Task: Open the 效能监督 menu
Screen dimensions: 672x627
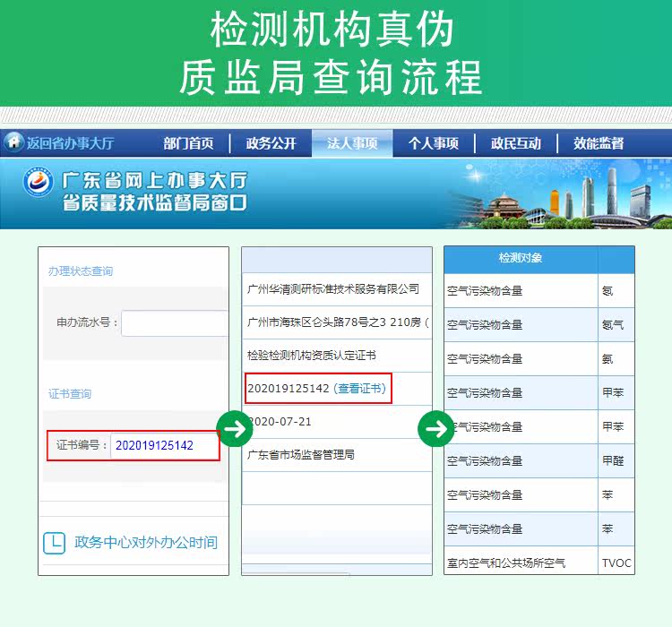Action: tap(599, 143)
